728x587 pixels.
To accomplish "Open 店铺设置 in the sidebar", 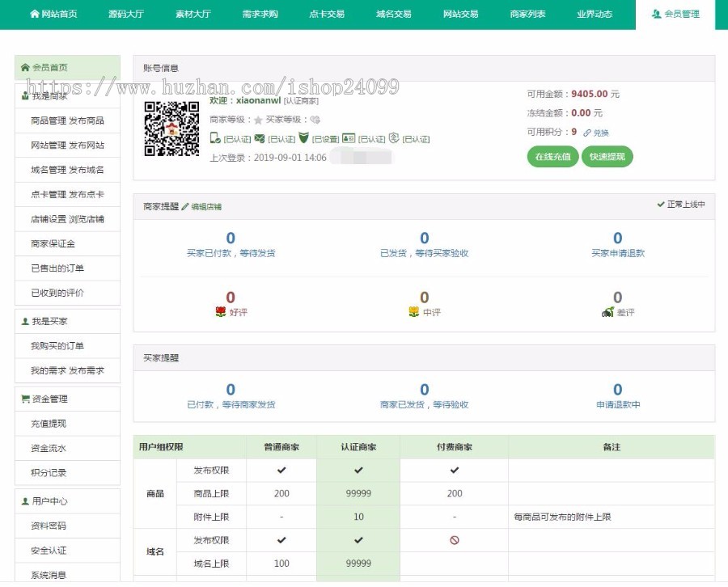I will 49,219.
